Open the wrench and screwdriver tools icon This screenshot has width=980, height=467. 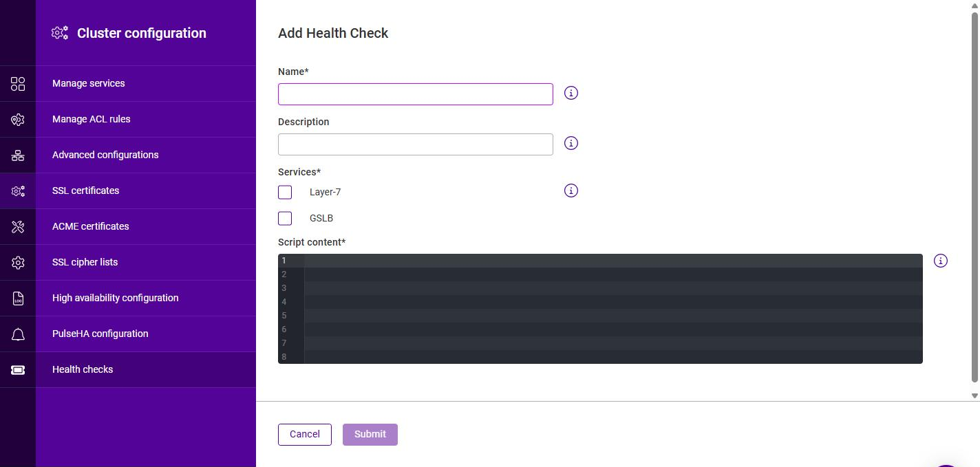pos(18,227)
